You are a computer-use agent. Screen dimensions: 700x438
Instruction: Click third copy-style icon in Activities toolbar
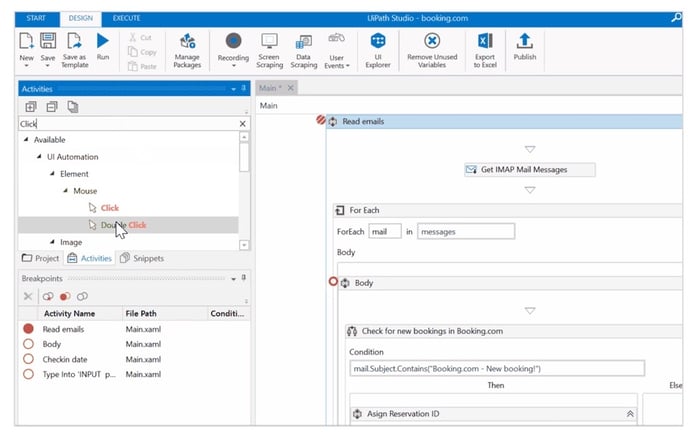click(x=73, y=107)
